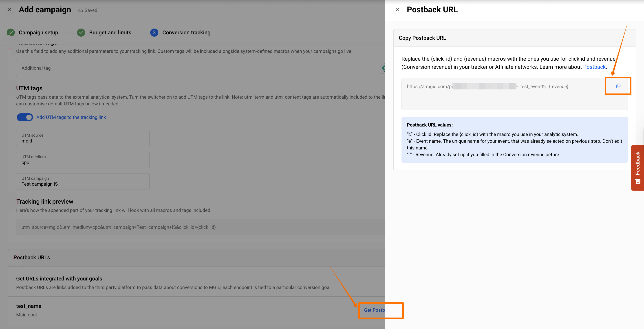Screen dimensions: 644x329
Task: Close the Add campaign dialog
Action: (x=9, y=10)
